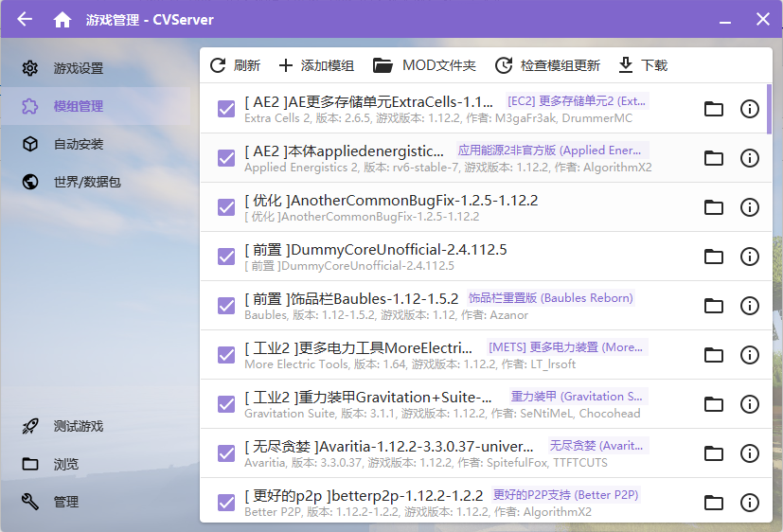The image size is (783, 532).
Task: Switch to 自动安装 in the sidebar
Action: click(x=79, y=144)
